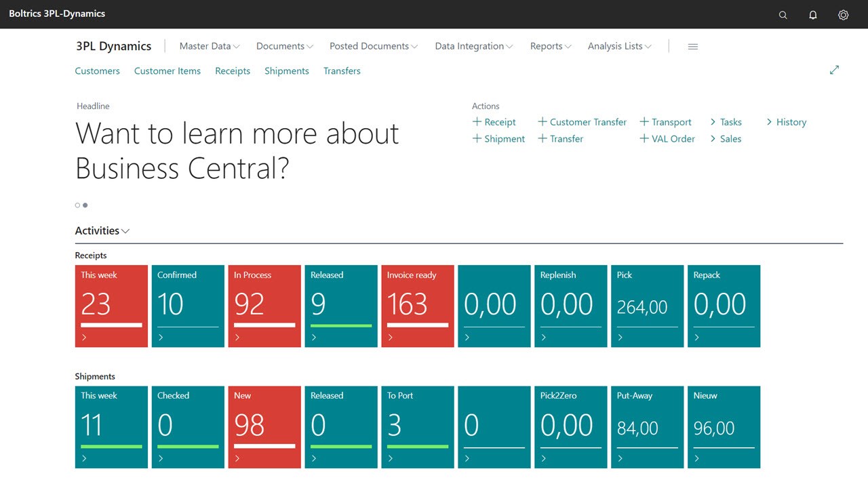Create a new Transport action
Screen dimensions: 868x488
pyautogui.click(x=665, y=122)
